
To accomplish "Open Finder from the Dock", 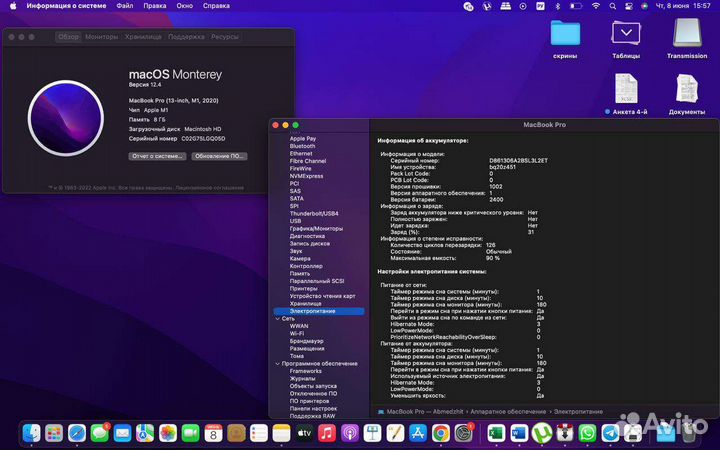I will (x=32, y=433).
